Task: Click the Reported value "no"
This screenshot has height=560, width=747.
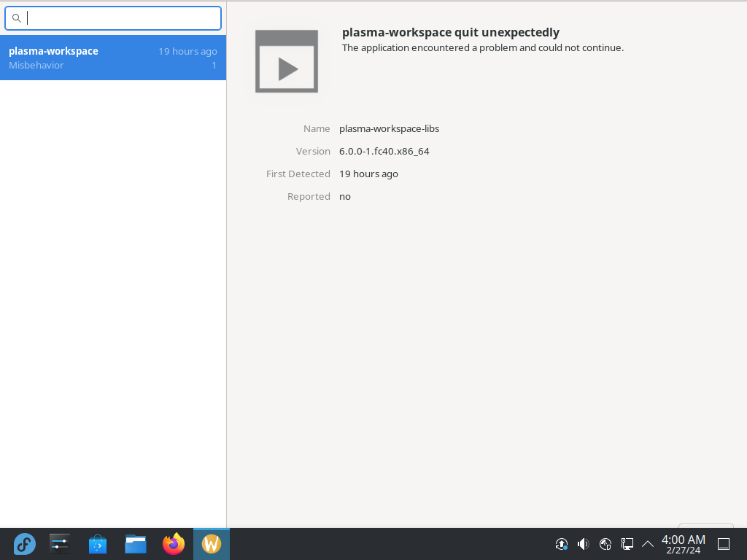Action: 345,197
